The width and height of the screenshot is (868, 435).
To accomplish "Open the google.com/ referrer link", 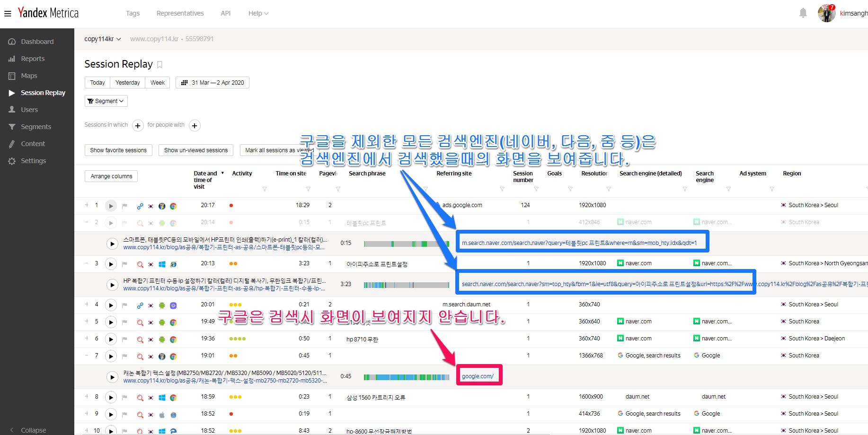I will [x=478, y=376].
